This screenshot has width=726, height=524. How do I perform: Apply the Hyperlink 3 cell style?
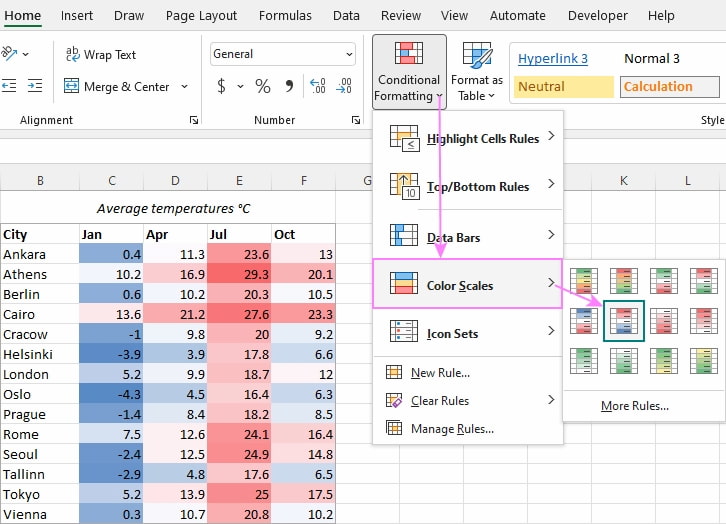[563, 58]
